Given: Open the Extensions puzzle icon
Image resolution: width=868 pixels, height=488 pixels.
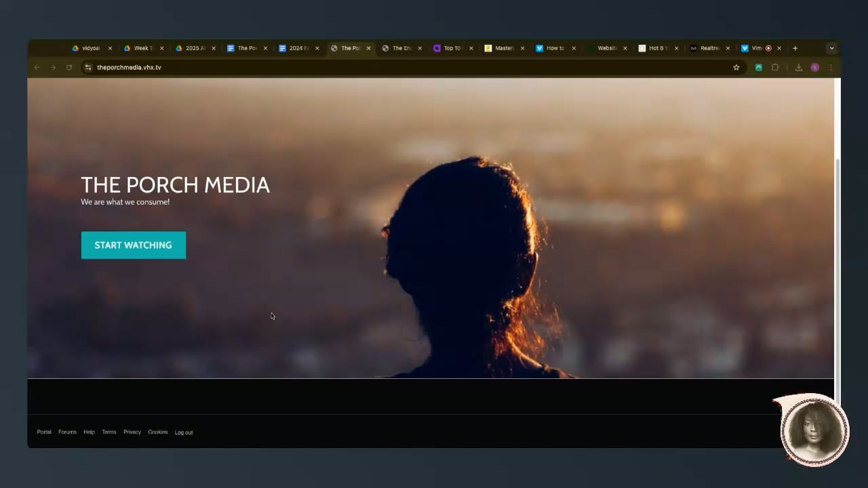Looking at the screenshot, I should click(x=775, y=67).
